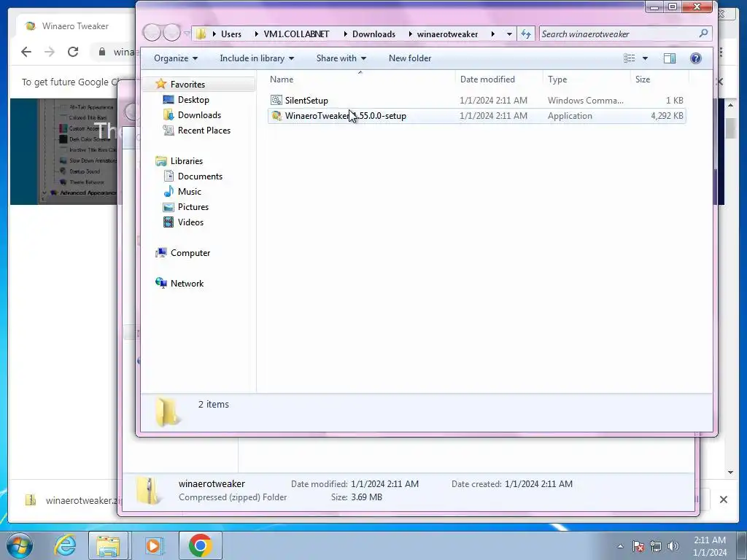
Task: Open the Organize menu
Action: point(175,58)
